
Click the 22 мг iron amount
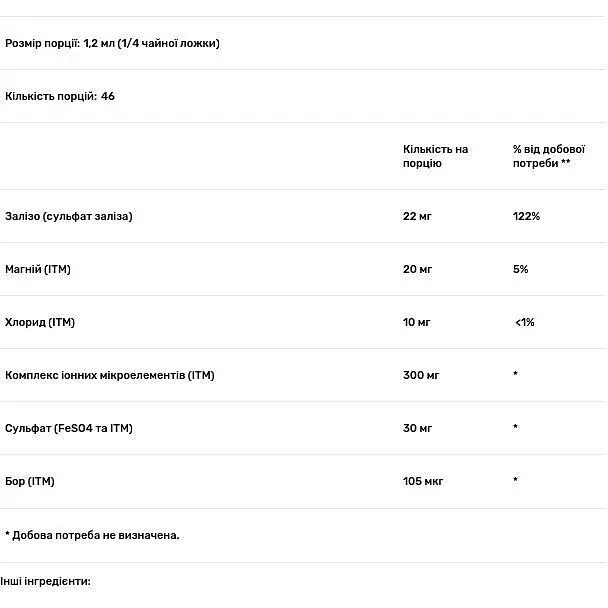tap(417, 216)
